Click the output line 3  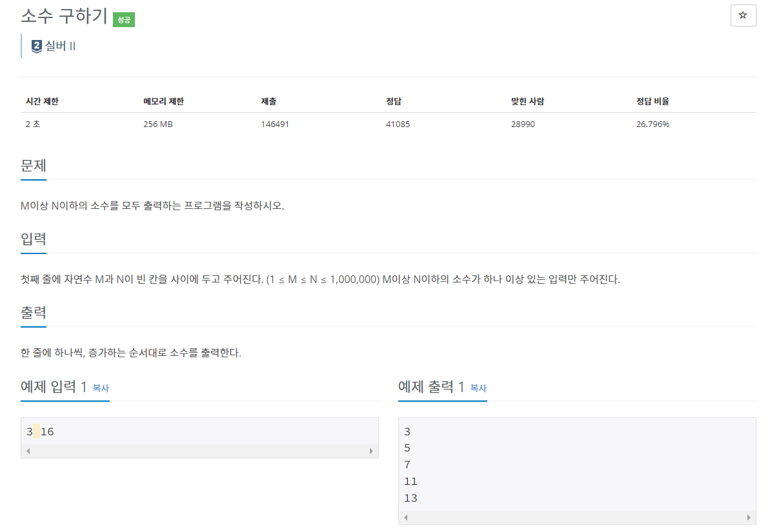[407, 431]
